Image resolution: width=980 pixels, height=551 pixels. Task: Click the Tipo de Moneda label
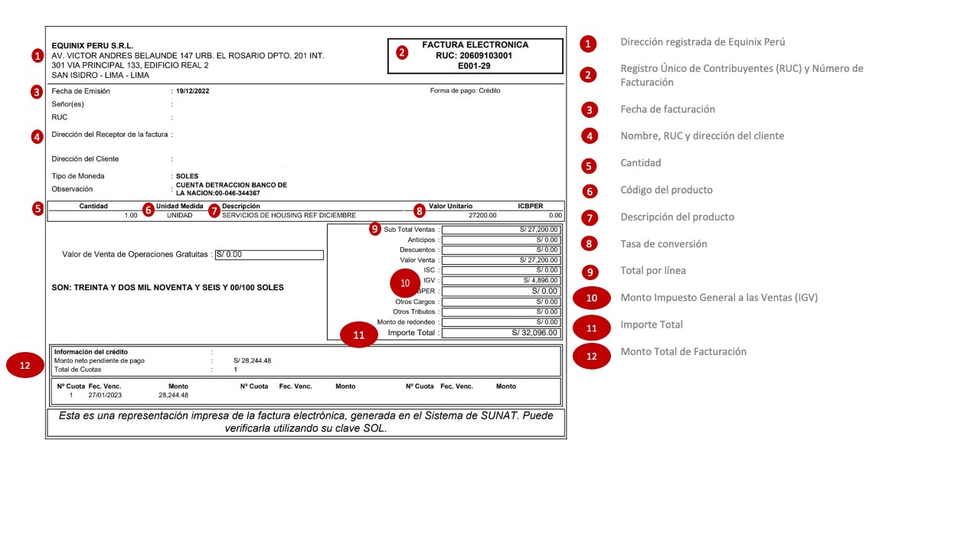[x=77, y=176]
